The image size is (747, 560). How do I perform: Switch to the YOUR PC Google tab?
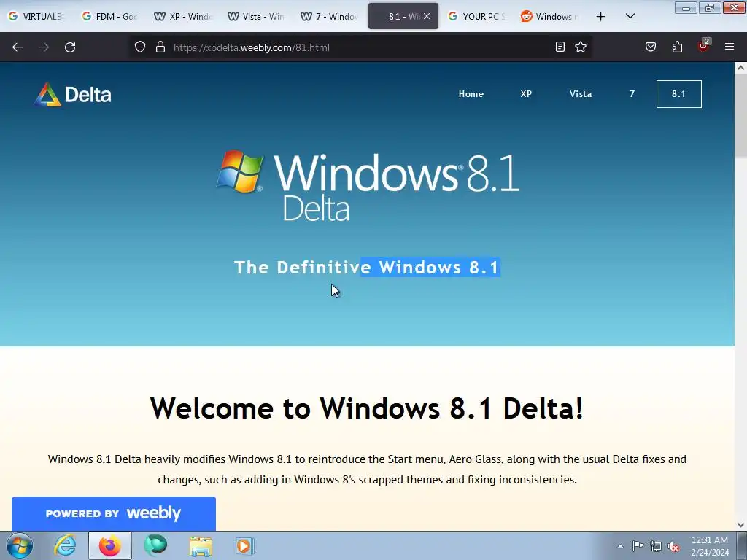476,17
